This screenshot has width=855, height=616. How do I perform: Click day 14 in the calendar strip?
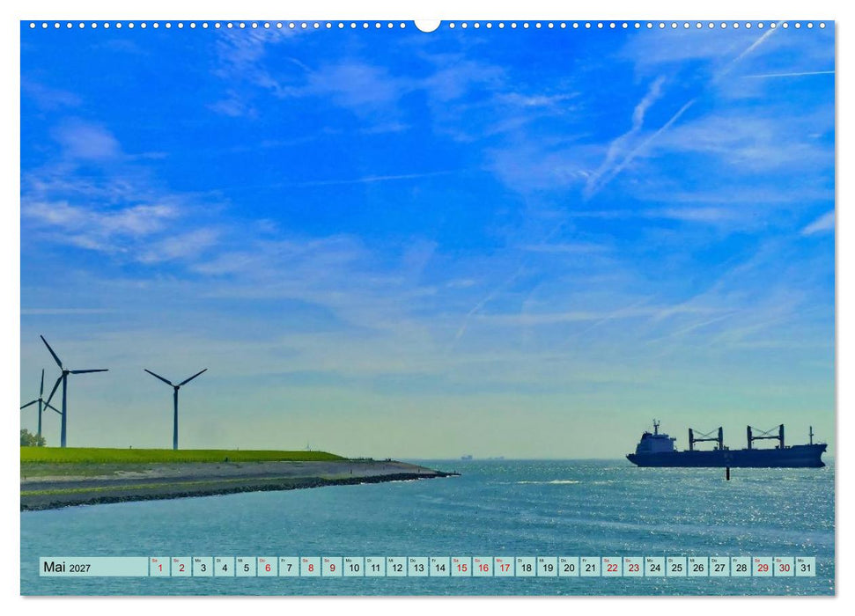click(x=439, y=567)
